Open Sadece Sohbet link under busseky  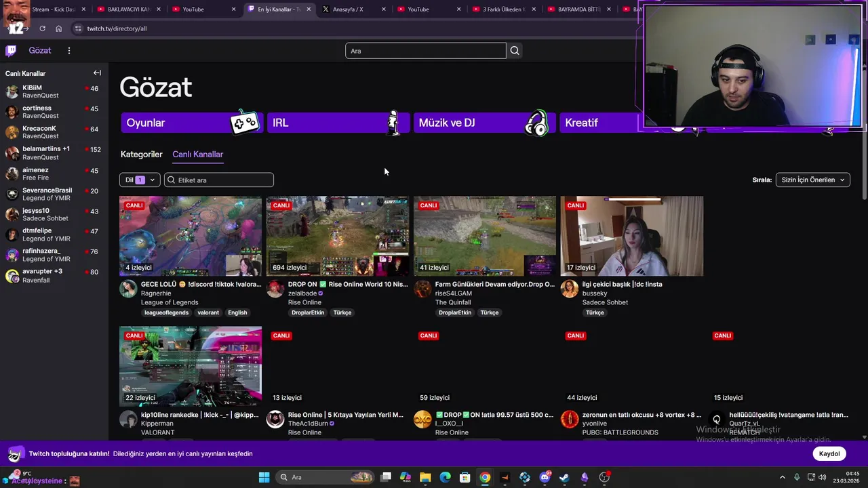coord(605,302)
